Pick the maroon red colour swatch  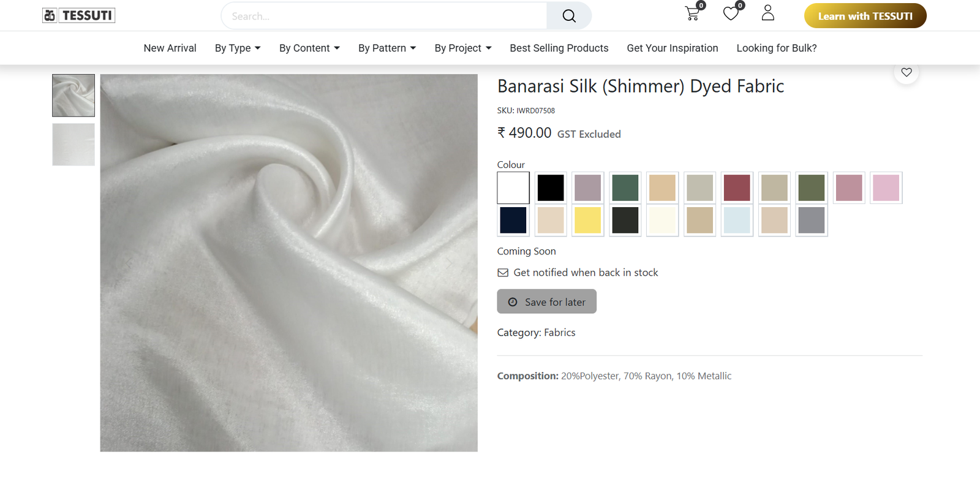[737, 187]
